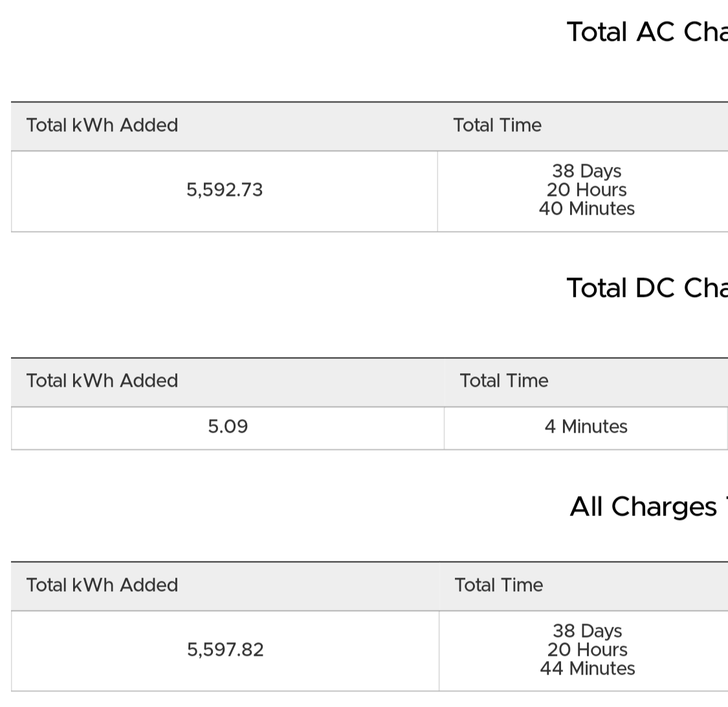The image size is (728, 707).
Task: Click the Total AC Charges heading
Action: [647, 32]
